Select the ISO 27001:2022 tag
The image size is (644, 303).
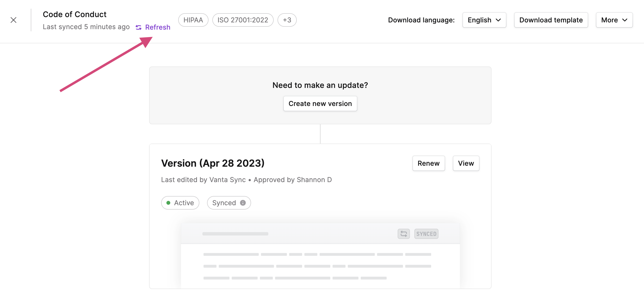coord(242,20)
